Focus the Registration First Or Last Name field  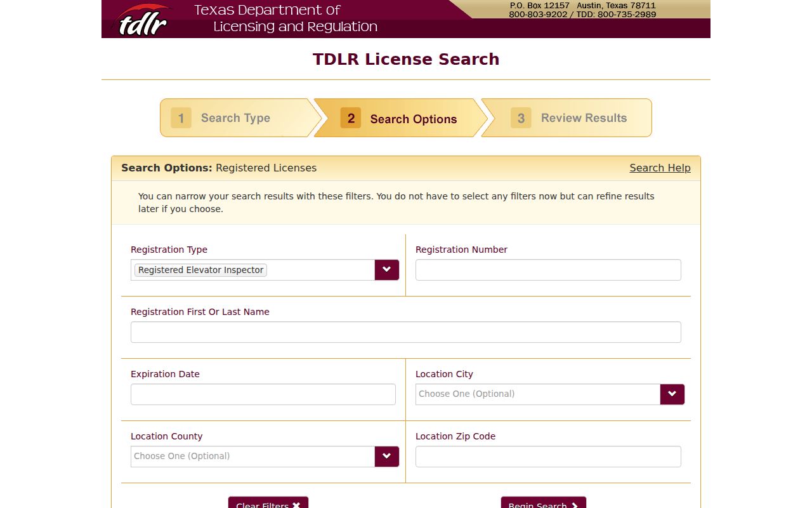pos(406,332)
